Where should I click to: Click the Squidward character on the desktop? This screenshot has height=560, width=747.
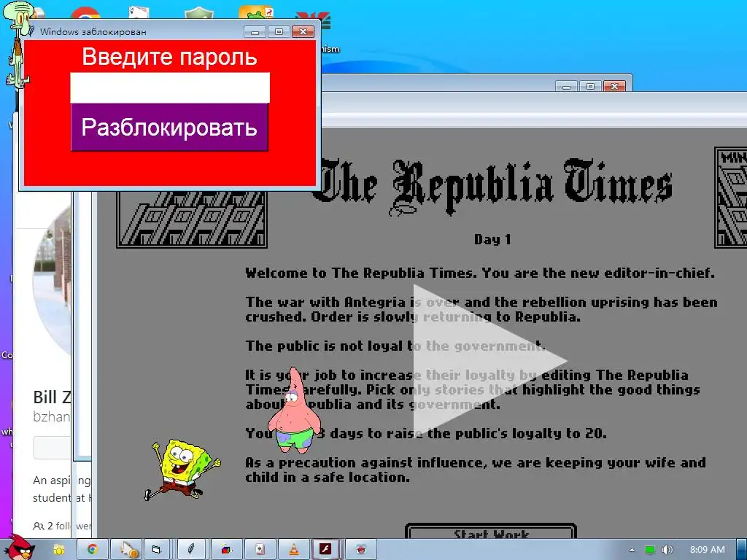[18, 44]
